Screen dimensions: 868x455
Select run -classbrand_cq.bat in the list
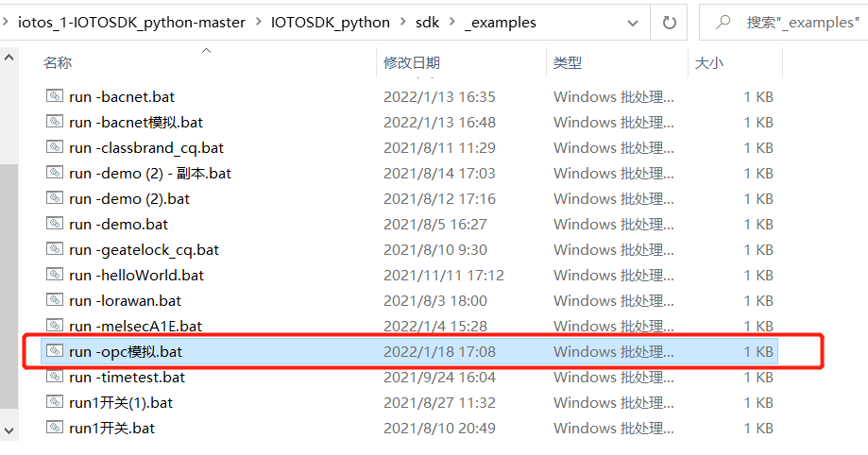click(145, 147)
